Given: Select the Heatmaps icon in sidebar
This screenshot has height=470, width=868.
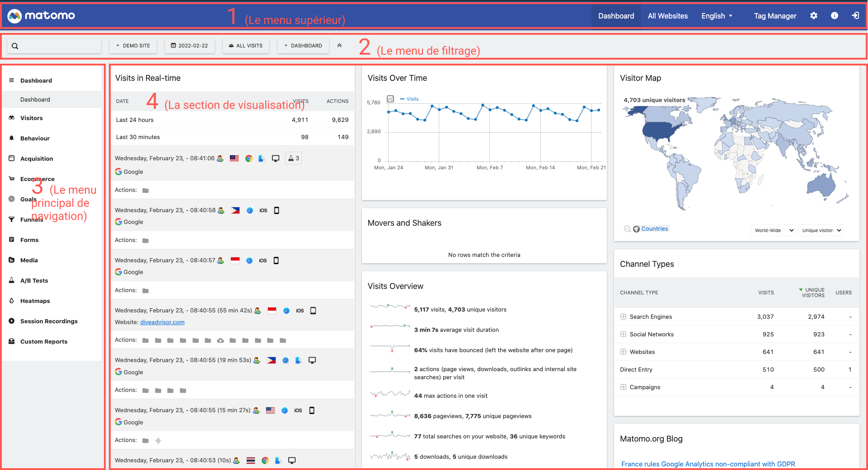Looking at the screenshot, I should (x=12, y=301).
